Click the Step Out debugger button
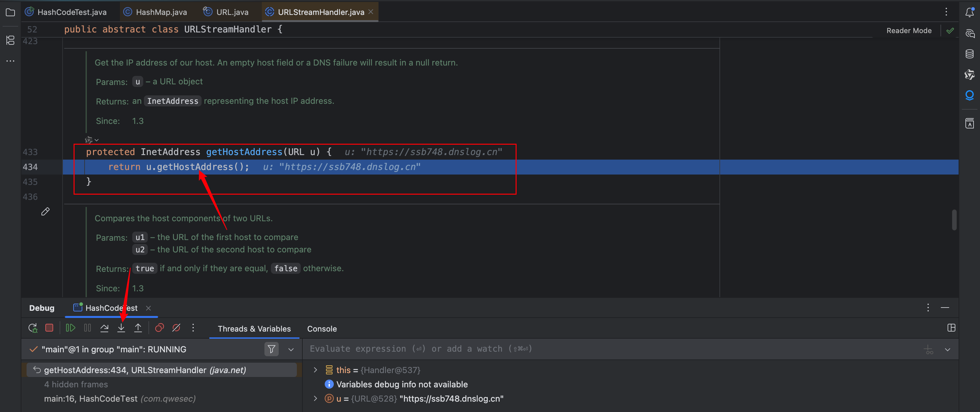Image resolution: width=980 pixels, height=412 pixels. pos(138,328)
